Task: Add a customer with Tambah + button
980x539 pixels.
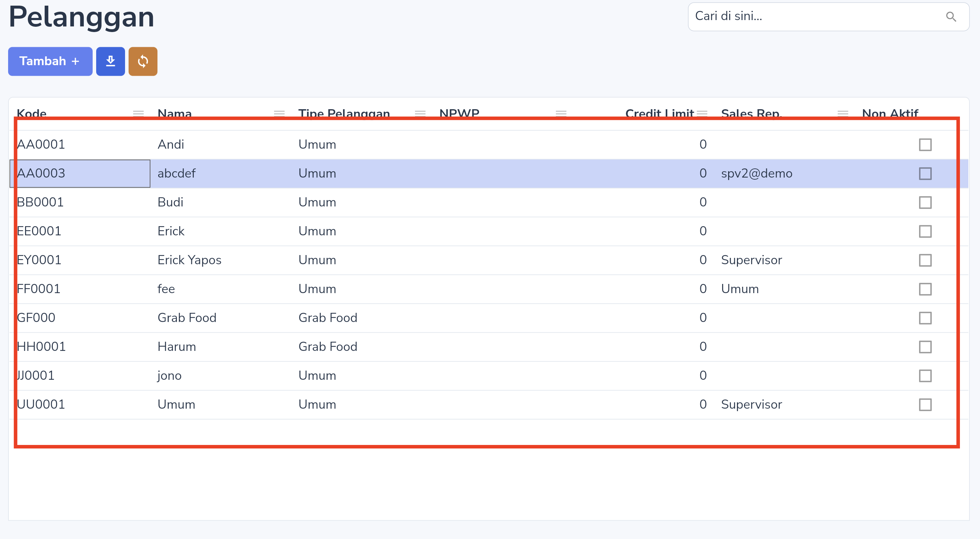Action: pyautogui.click(x=50, y=61)
